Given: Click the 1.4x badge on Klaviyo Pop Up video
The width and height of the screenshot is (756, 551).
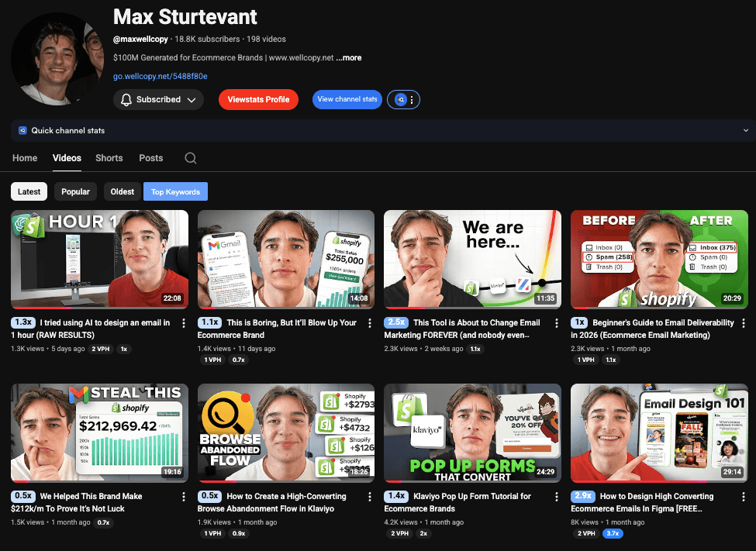Looking at the screenshot, I should pos(396,495).
